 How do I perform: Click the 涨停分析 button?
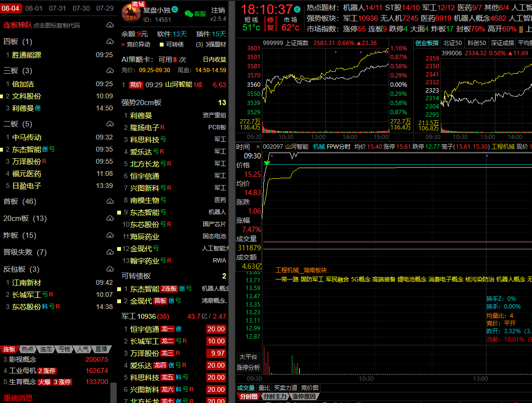tap(248, 368)
